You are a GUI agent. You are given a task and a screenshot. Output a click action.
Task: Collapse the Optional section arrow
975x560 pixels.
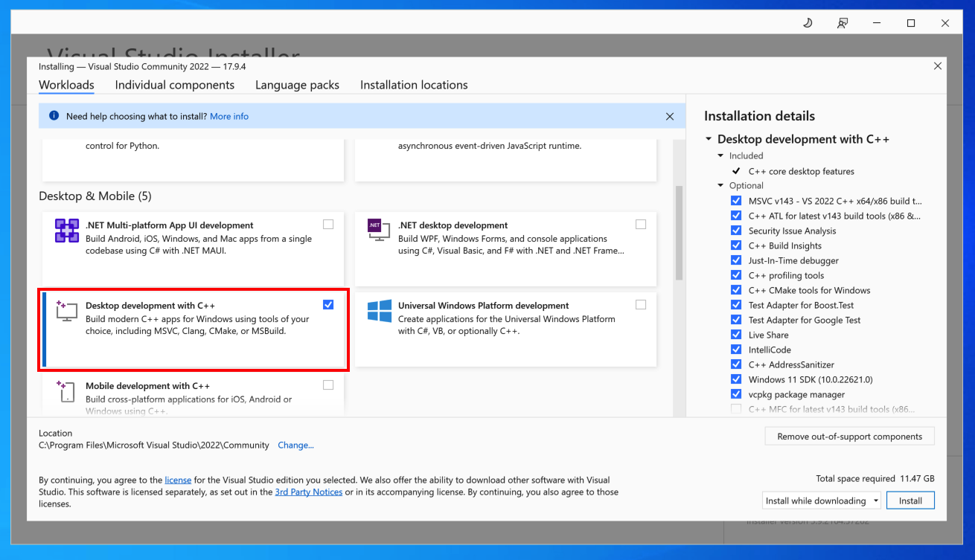pos(720,186)
